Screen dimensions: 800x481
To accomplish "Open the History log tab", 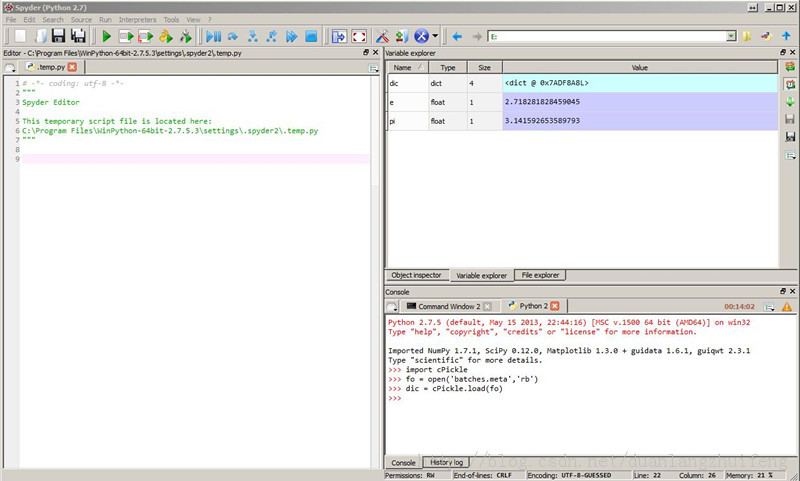I will 445,463.
